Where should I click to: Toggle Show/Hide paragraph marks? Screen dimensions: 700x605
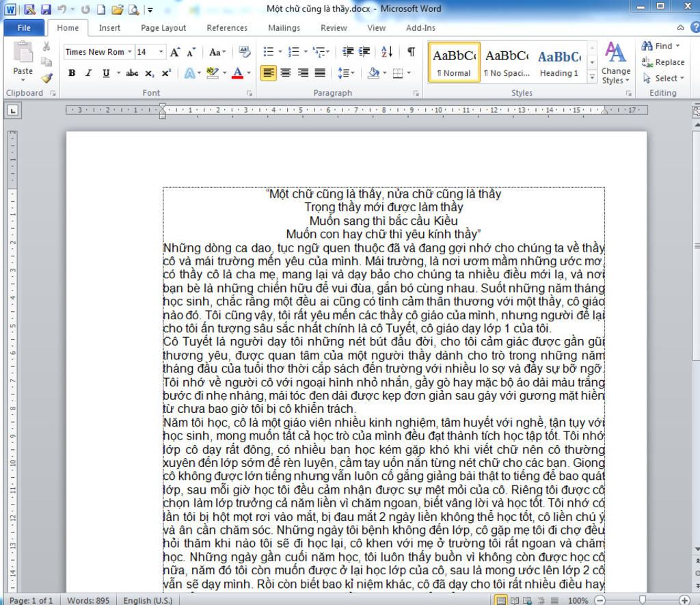click(411, 51)
